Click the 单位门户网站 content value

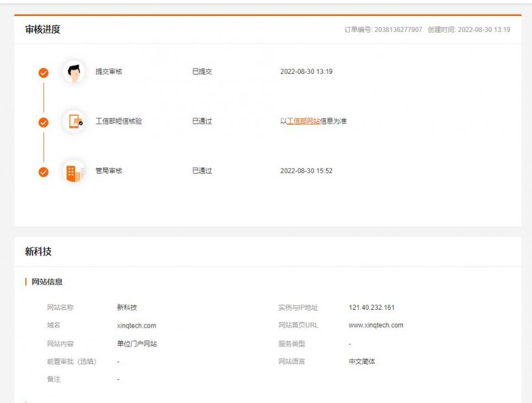click(x=136, y=344)
